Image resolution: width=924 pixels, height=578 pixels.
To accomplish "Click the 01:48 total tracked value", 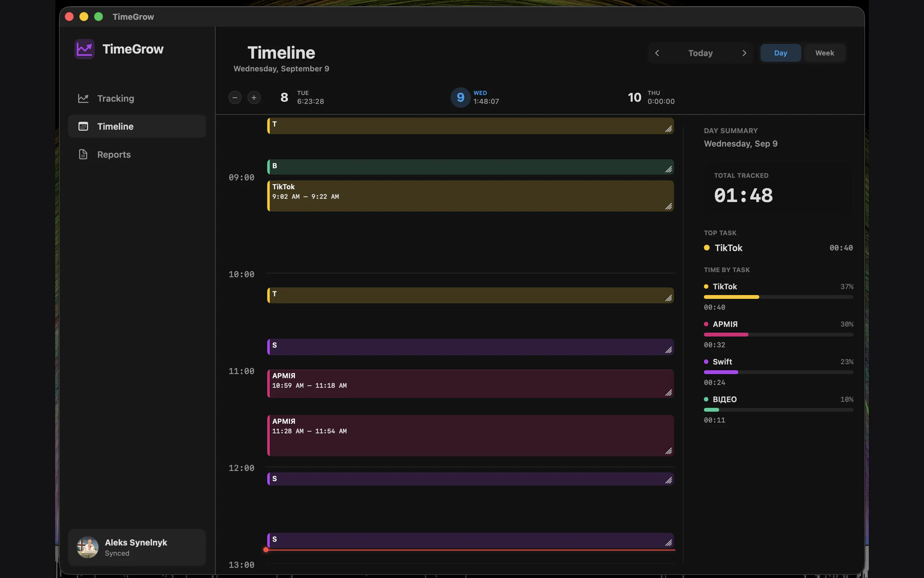I will pyautogui.click(x=743, y=196).
